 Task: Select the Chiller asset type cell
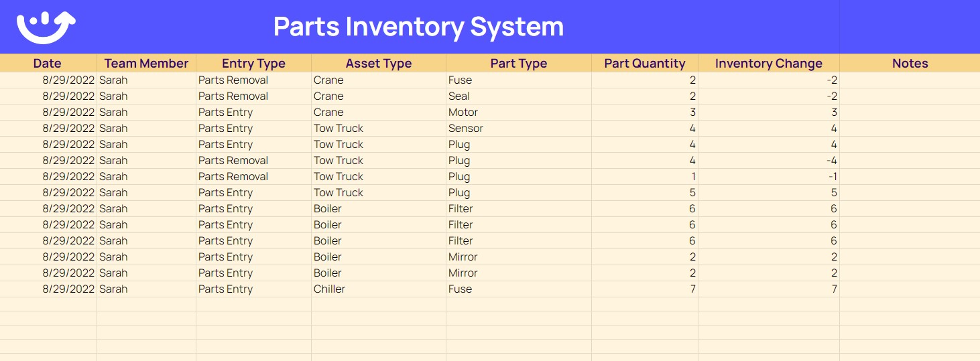pos(379,289)
